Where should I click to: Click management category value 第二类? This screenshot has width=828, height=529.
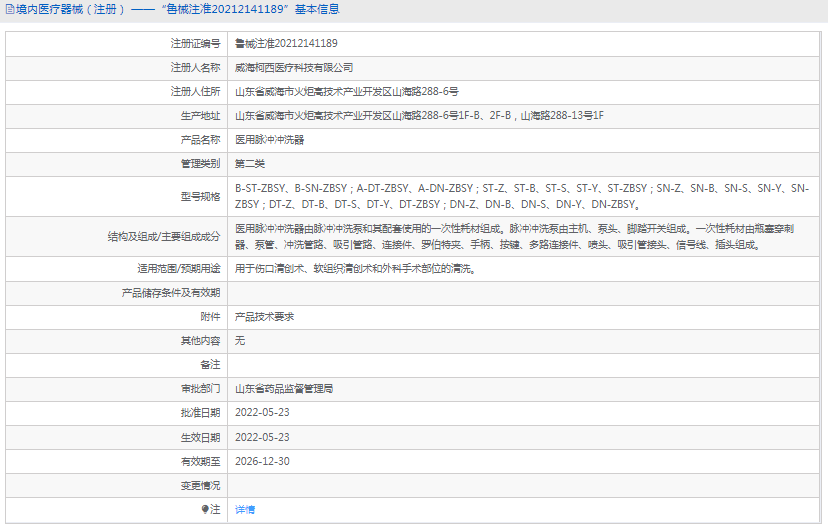tap(250, 164)
